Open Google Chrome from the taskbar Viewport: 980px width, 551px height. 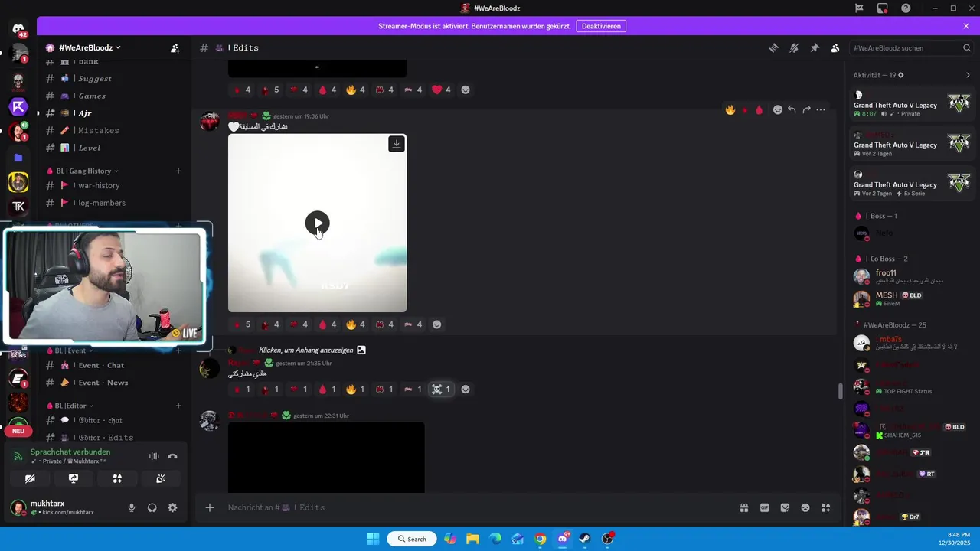point(541,539)
